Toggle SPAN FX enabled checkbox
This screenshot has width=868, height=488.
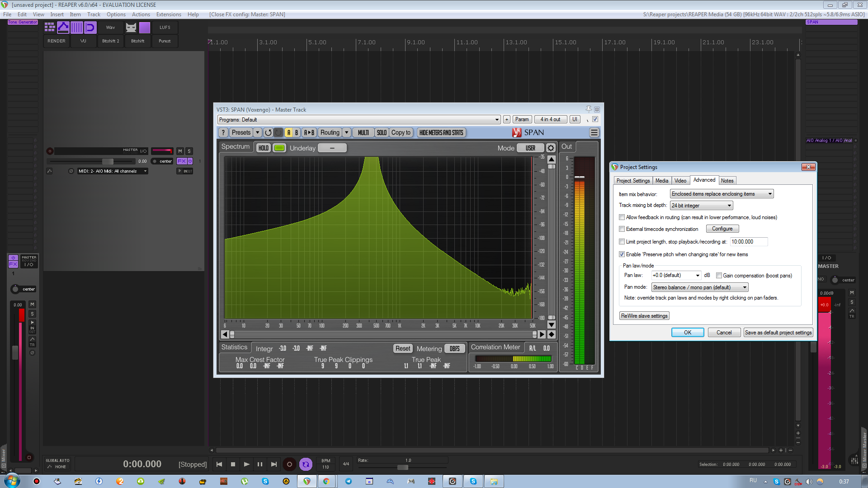[x=595, y=119]
